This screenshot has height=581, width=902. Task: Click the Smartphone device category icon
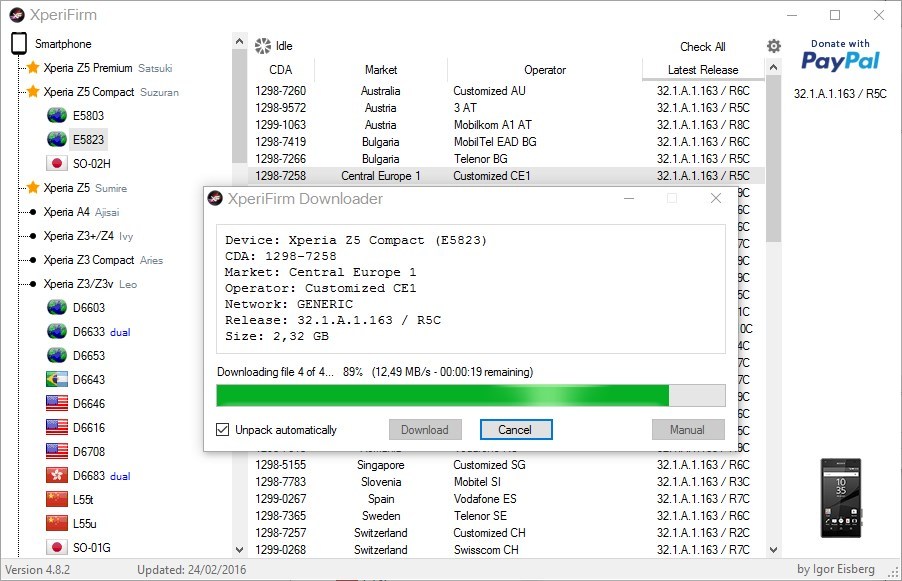(19, 44)
